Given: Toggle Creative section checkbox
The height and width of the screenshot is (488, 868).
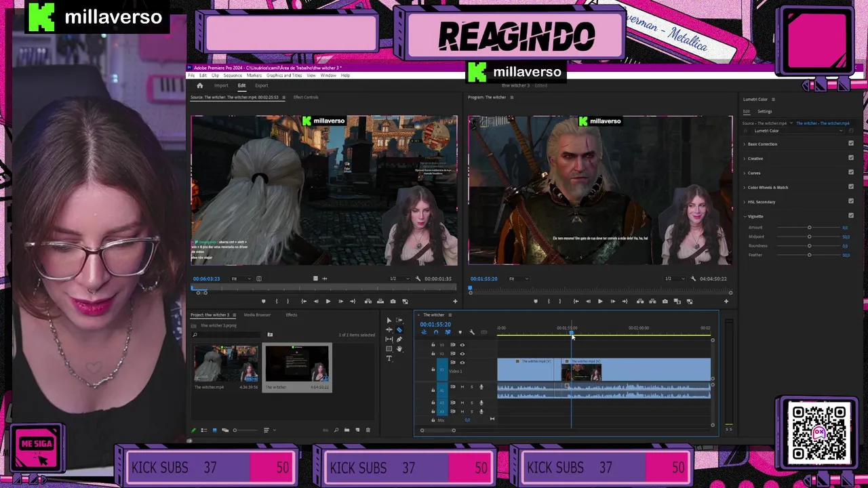Looking at the screenshot, I should [x=851, y=158].
